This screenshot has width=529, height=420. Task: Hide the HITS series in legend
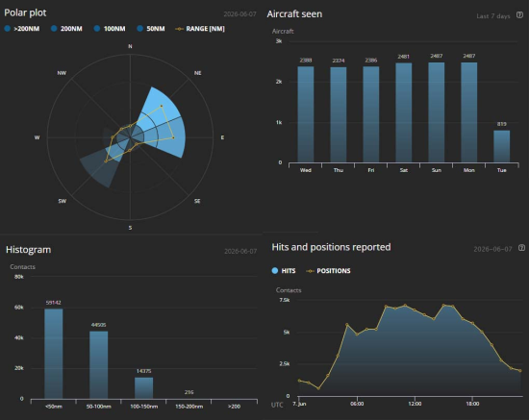284,271
